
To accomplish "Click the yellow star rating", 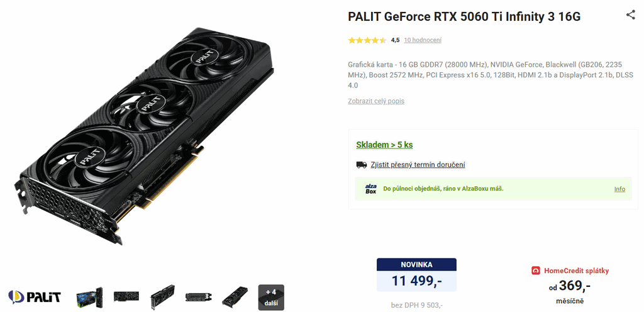I will (x=367, y=40).
